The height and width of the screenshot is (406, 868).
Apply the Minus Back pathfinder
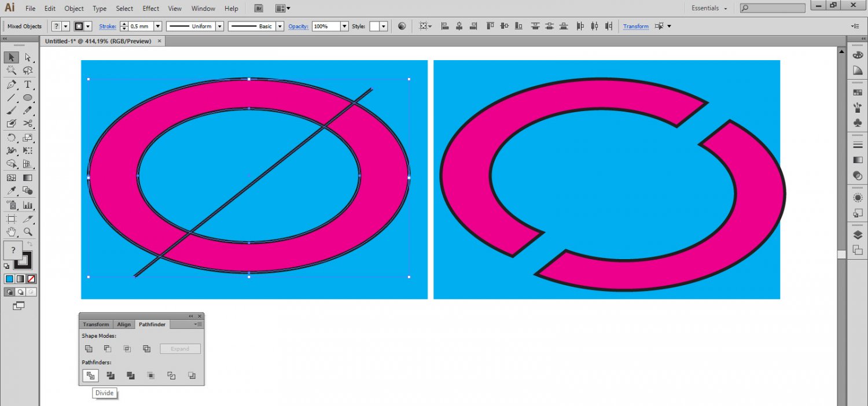[x=192, y=375]
